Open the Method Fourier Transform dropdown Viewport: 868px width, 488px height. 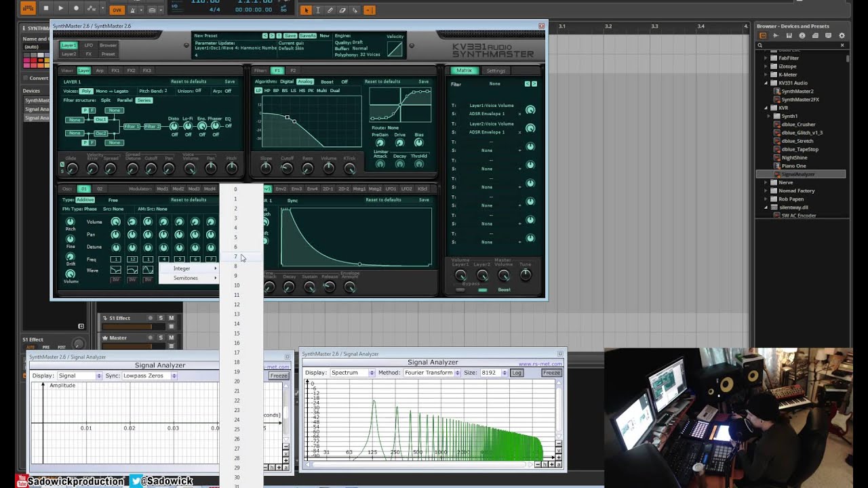point(432,373)
